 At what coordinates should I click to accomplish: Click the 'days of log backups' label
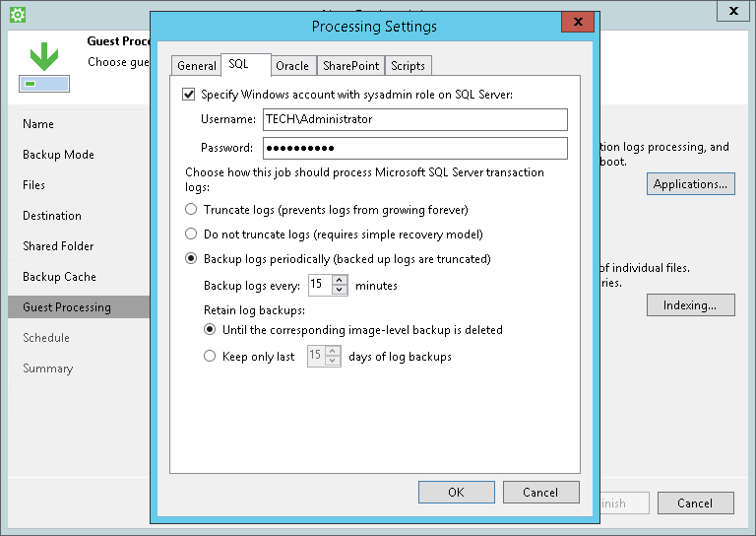[401, 357]
